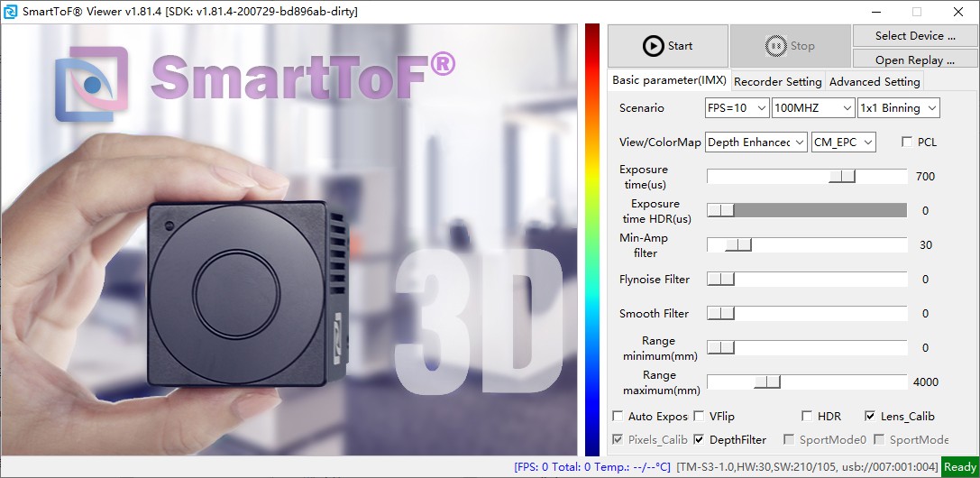This screenshot has width=980, height=478.
Task: Click Open Replay button
Action: pyautogui.click(x=915, y=60)
